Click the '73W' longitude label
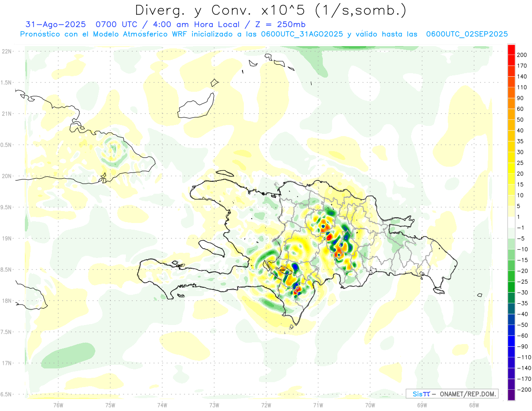Image resolution: width=532 pixels, height=411 pixels. [x=214, y=405]
